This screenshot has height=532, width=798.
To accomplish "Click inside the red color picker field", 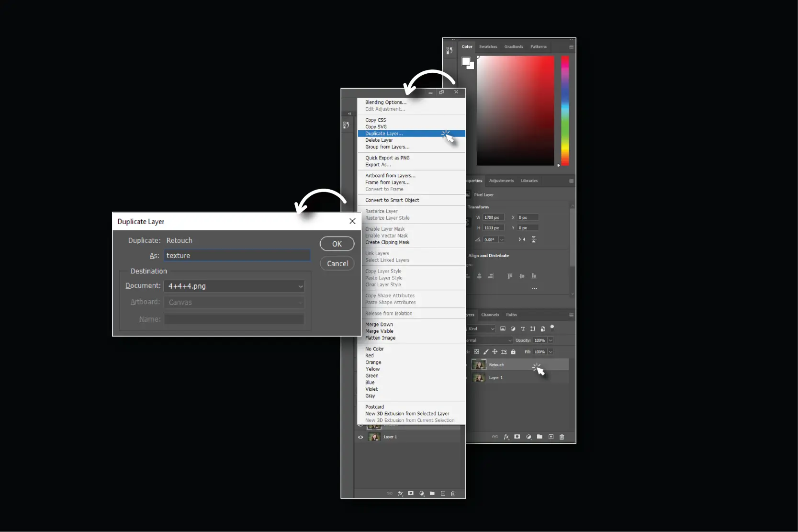I will 515,111.
